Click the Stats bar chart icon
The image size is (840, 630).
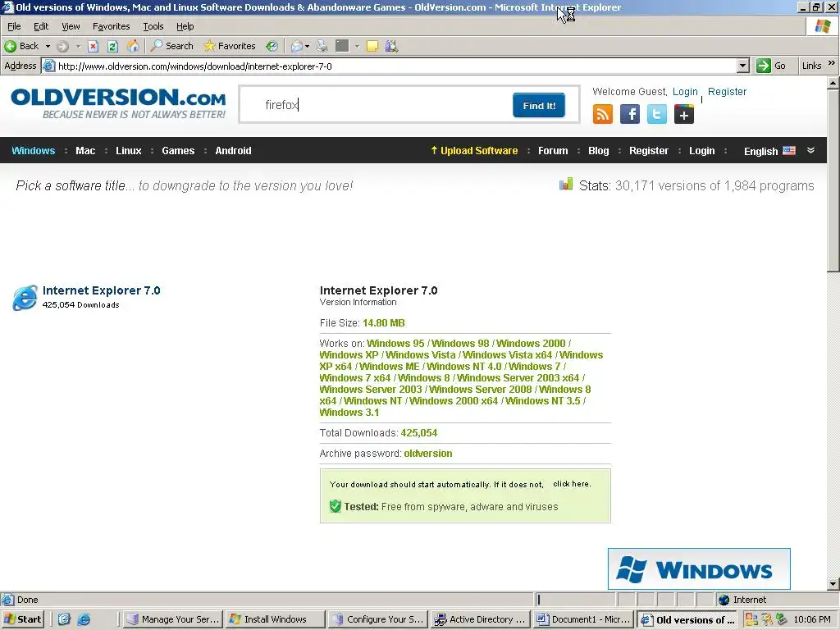click(566, 185)
